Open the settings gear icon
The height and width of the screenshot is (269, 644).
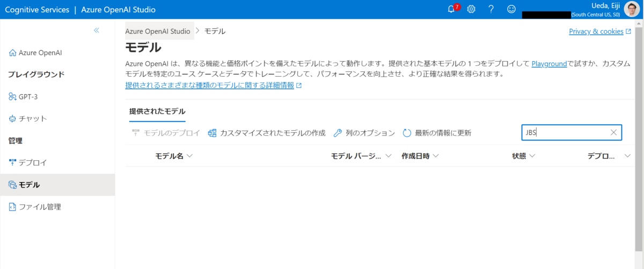[x=471, y=9]
